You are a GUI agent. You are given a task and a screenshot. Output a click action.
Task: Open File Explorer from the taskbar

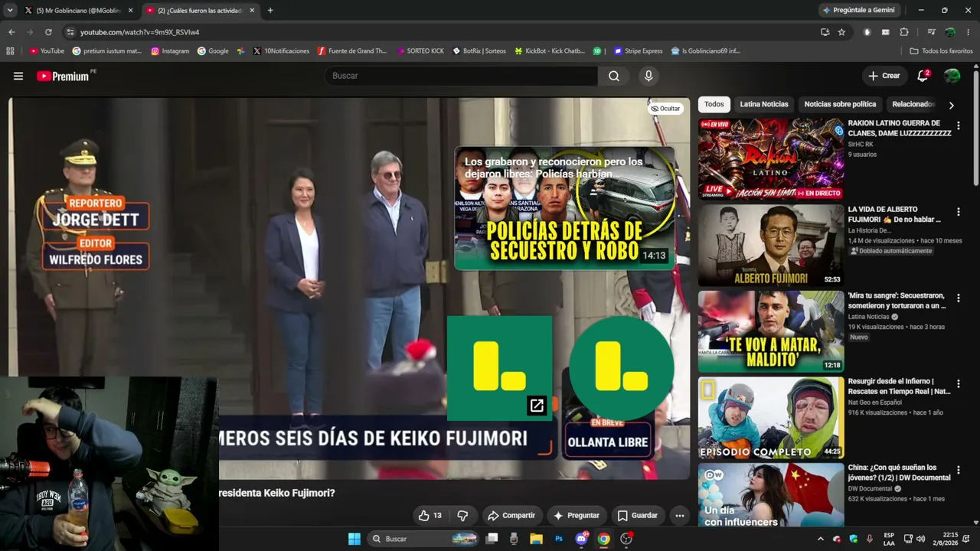[537, 539]
